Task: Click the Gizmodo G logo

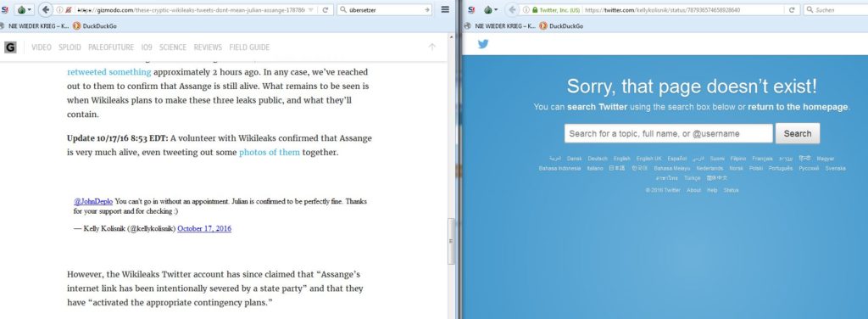Action: coord(10,47)
